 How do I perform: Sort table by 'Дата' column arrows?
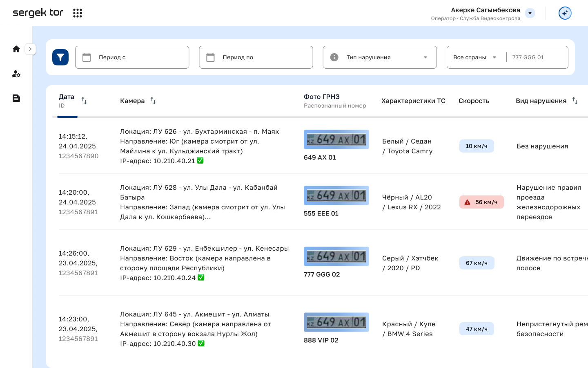coord(84,101)
